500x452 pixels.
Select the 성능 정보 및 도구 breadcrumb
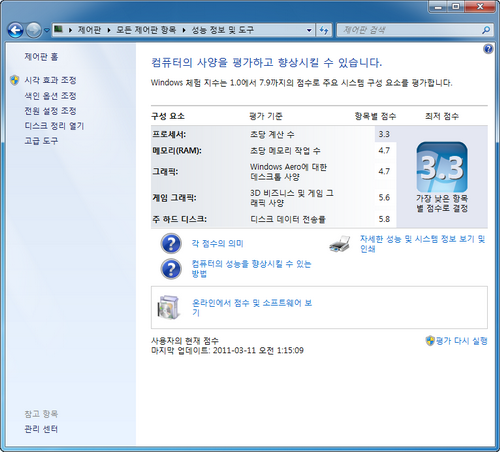point(222,30)
